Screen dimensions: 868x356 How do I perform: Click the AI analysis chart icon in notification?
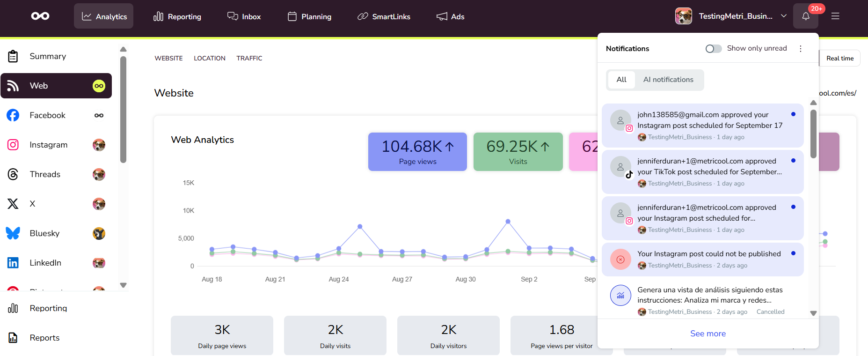pos(620,296)
